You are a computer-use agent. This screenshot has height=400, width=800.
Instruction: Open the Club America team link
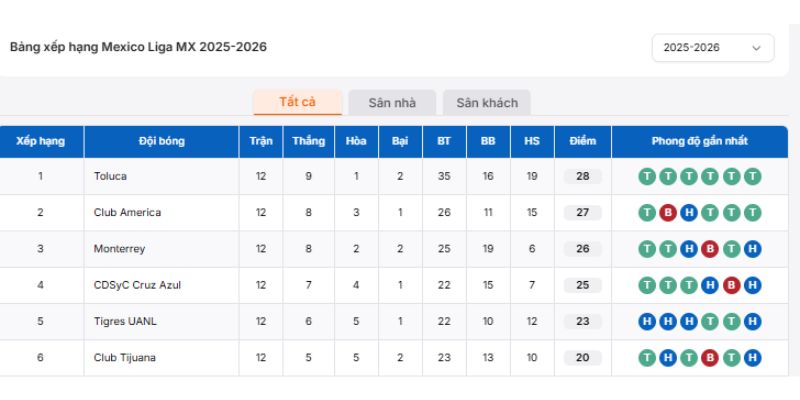[x=127, y=213]
